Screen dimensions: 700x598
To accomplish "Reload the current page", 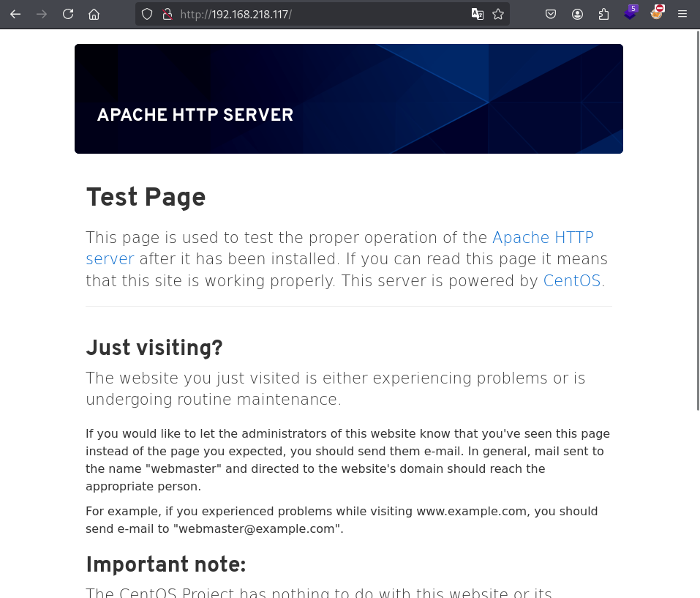I will [x=68, y=15].
